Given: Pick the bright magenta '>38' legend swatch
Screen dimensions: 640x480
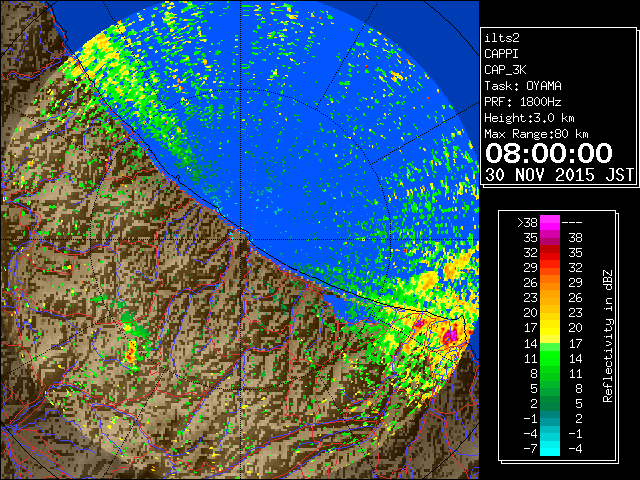Looking at the screenshot, I should (550, 223).
